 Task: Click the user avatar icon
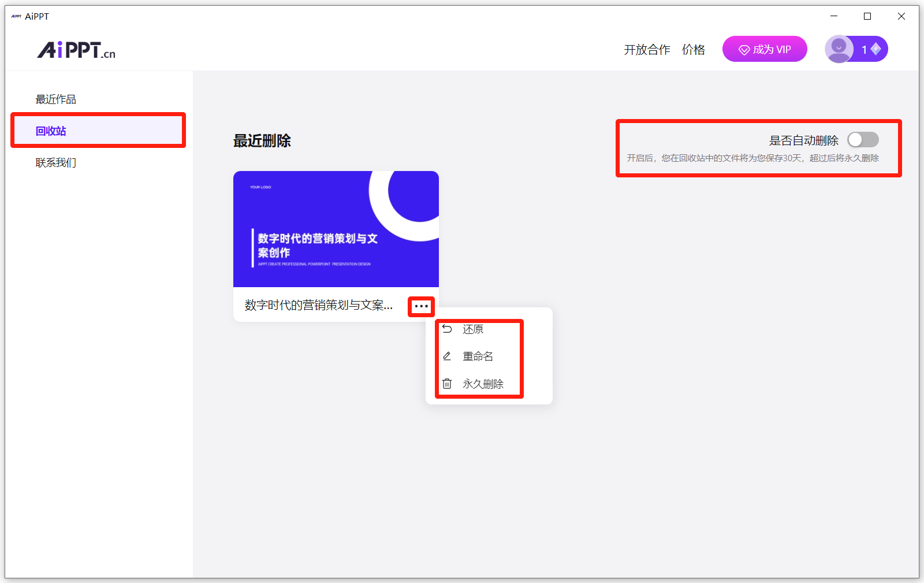pyautogui.click(x=839, y=49)
